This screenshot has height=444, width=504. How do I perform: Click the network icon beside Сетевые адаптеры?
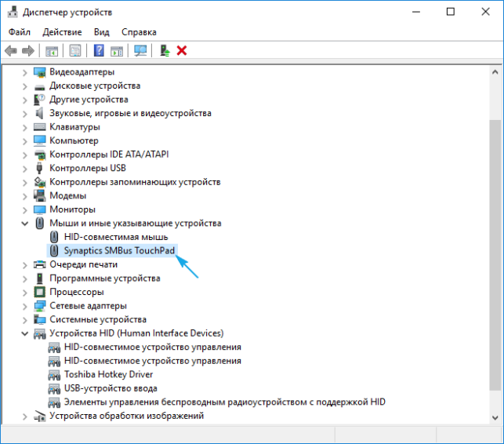39,306
